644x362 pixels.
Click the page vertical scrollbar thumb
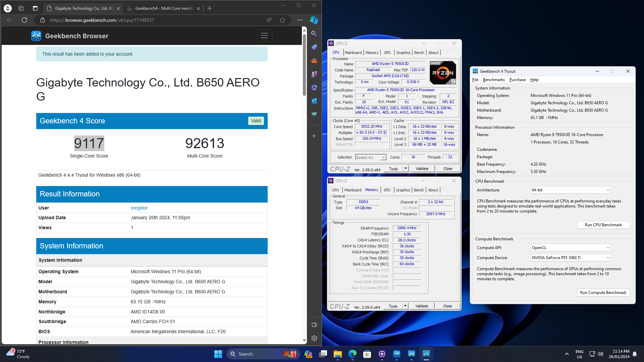point(304,65)
